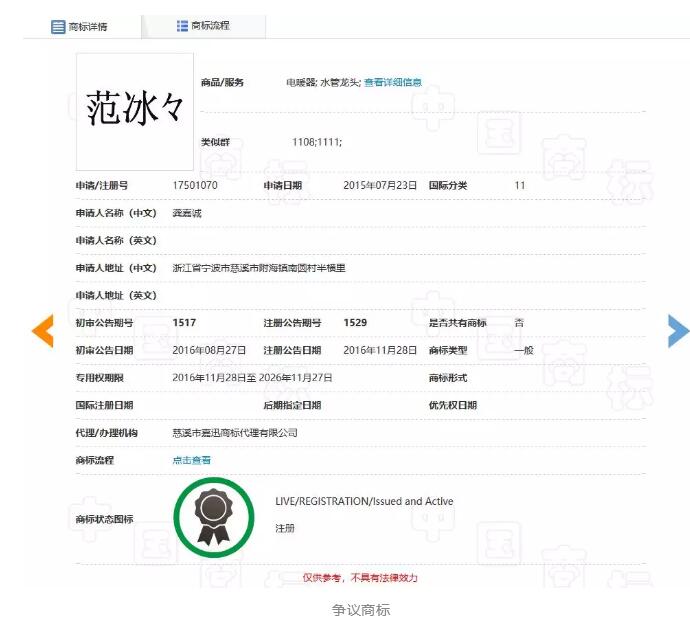The height and width of the screenshot is (622, 690).
Task: Open the 查看详细信息 link
Action: [393, 82]
